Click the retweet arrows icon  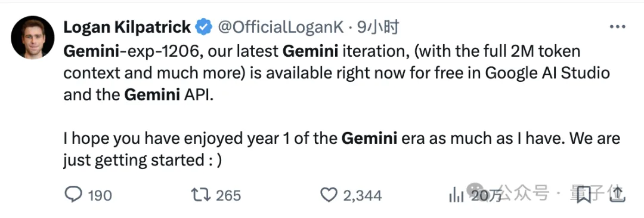(x=201, y=195)
